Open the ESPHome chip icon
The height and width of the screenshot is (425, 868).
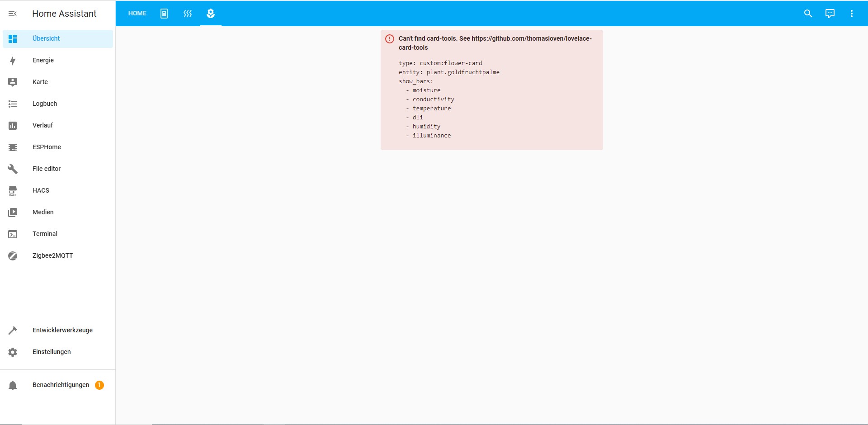tap(13, 147)
